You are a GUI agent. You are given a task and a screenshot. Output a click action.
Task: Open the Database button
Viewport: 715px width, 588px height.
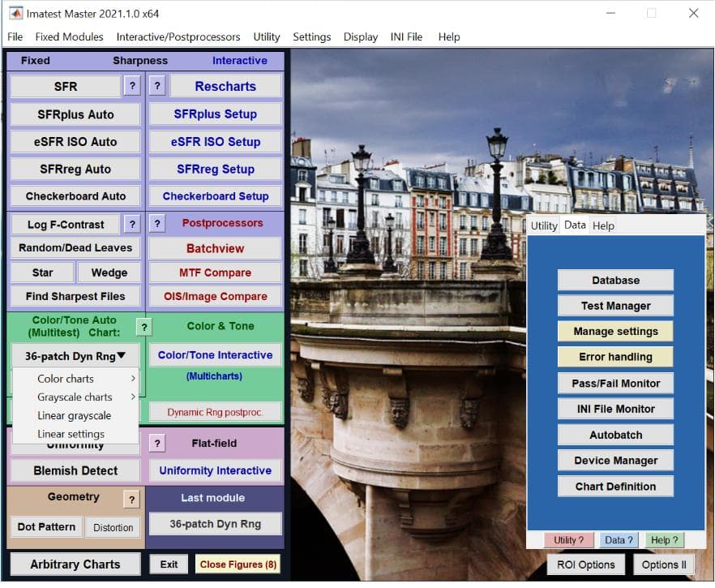(615, 280)
